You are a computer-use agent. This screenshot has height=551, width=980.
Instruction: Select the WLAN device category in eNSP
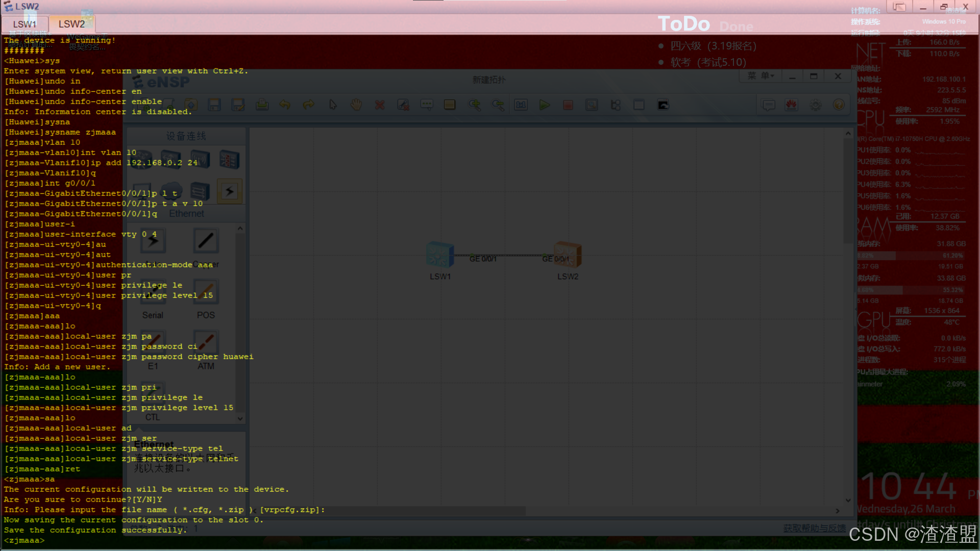point(200,160)
